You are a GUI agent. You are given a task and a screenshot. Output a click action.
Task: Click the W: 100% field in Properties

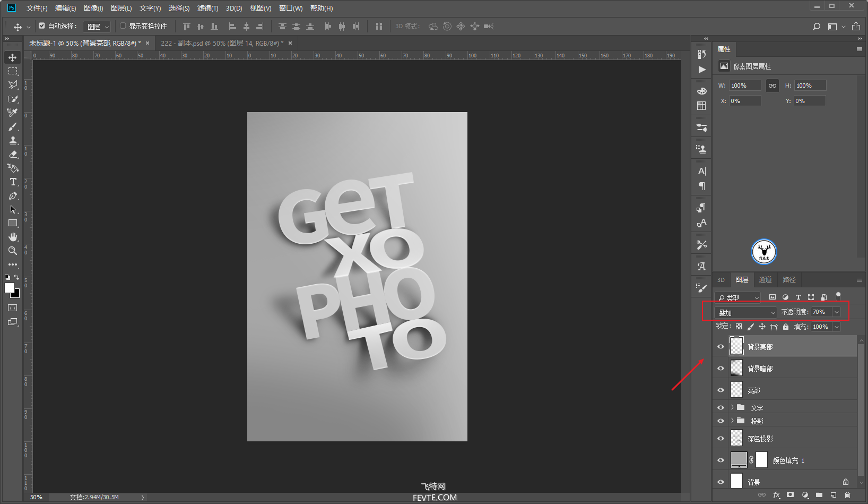tap(745, 86)
